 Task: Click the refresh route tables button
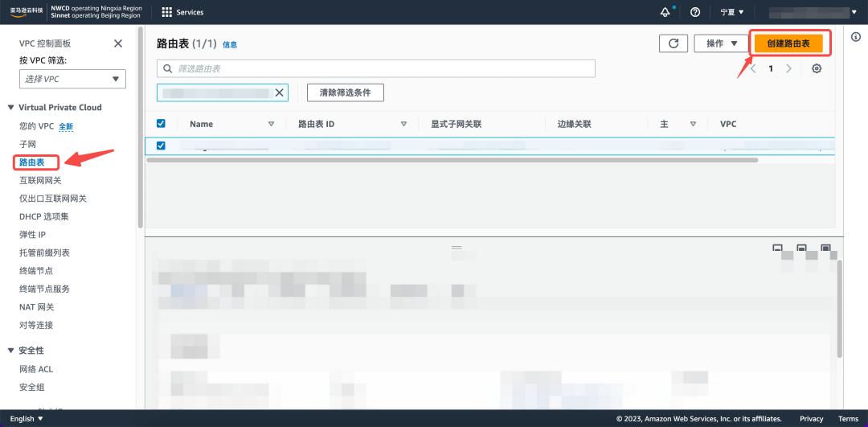(674, 43)
